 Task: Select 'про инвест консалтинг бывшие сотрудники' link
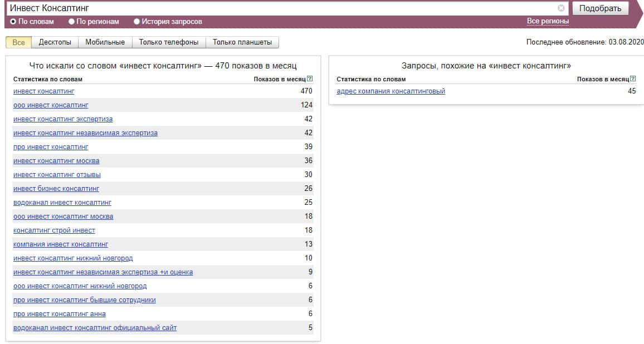point(84,300)
